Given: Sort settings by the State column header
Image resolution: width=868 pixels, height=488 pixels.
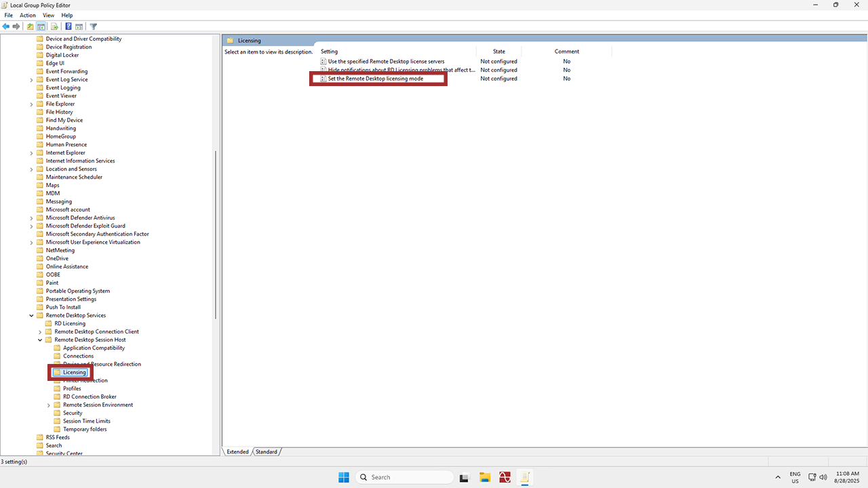Looking at the screenshot, I should point(499,52).
